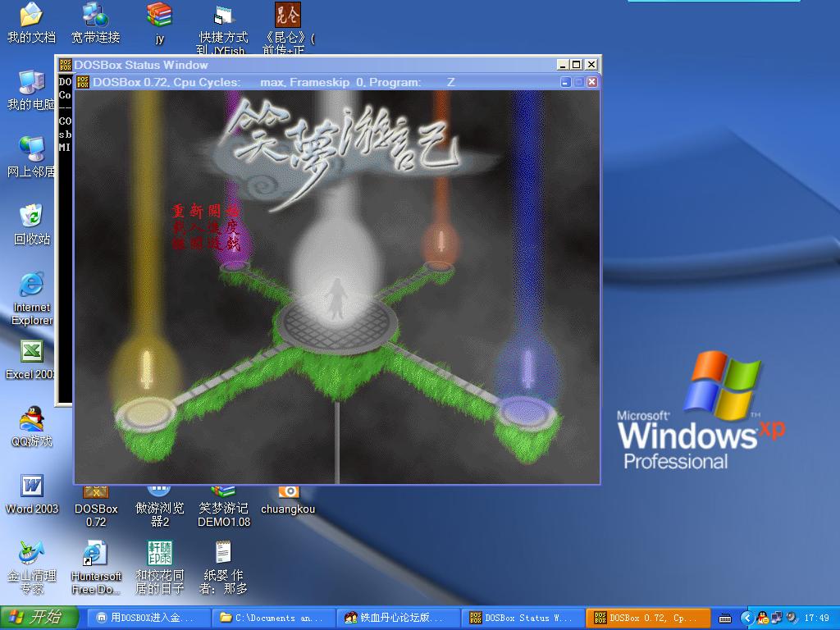
Task: Open the 我的文档 folder icon
Action: (31, 16)
